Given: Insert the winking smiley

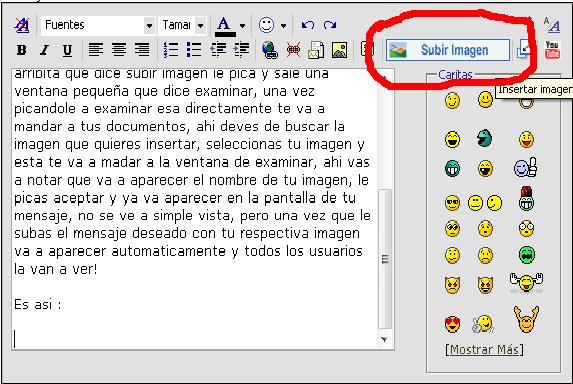Looking at the screenshot, I should click(x=452, y=100).
